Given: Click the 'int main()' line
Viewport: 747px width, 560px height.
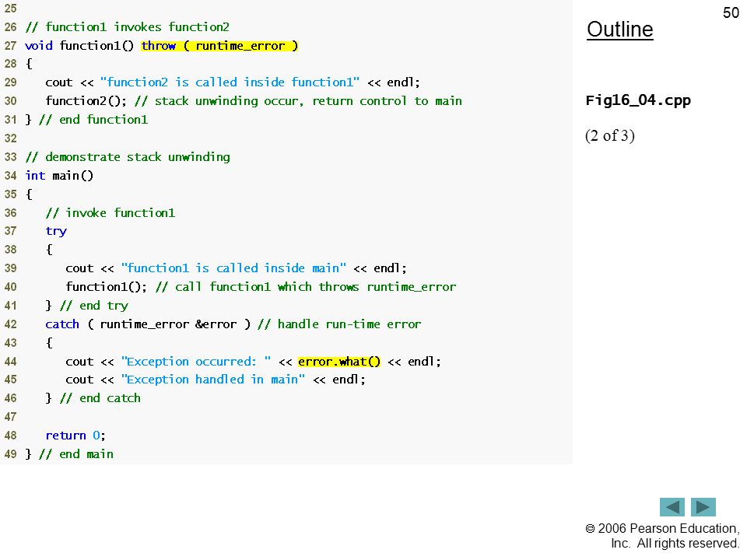Looking at the screenshot, I should 60,176.
